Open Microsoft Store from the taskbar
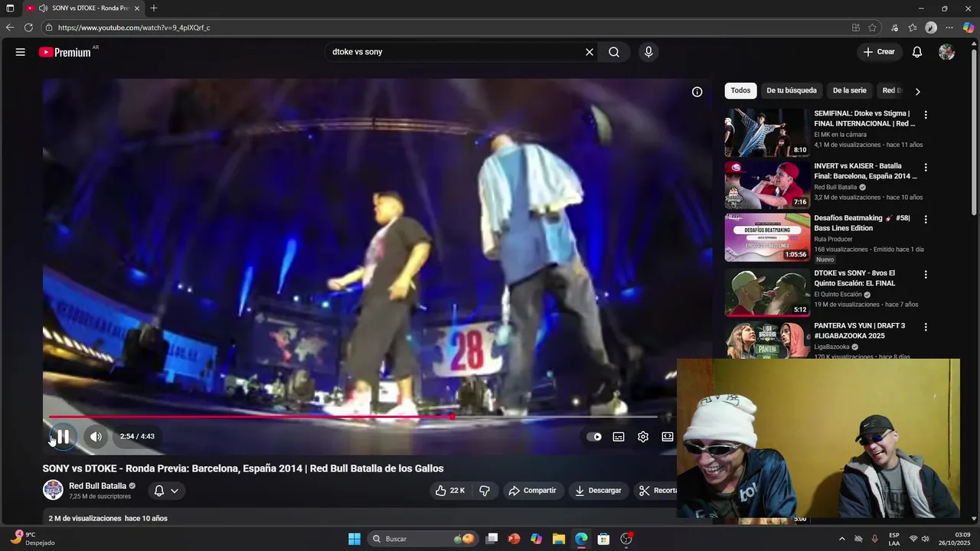Image resolution: width=980 pixels, height=551 pixels. tap(603, 539)
